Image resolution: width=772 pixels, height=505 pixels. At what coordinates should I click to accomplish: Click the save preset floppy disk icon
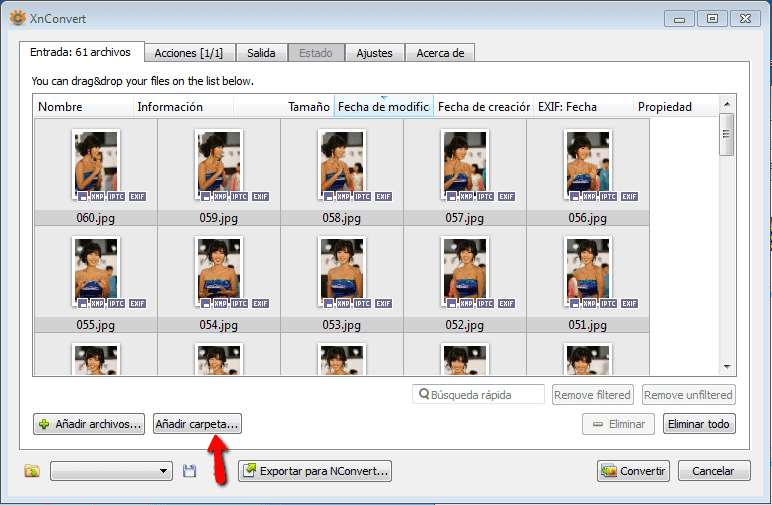pyautogui.click(x=190, y=471)
